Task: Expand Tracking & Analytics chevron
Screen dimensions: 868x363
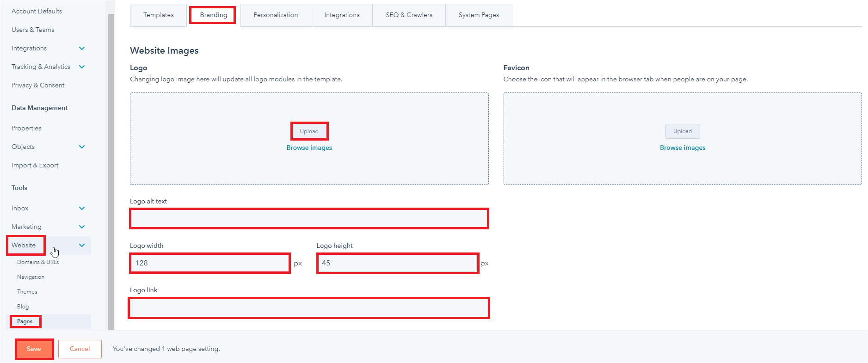Action: pyautogui.click(x=82, y=67)
